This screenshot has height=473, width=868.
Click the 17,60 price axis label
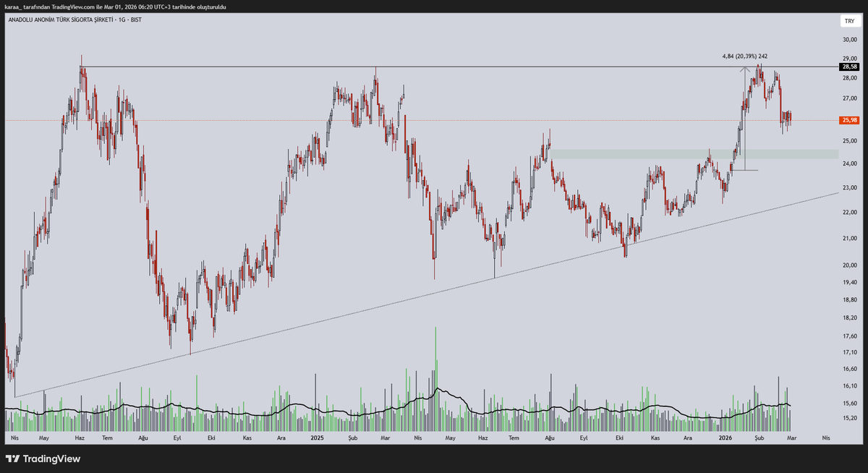(849, 336)
